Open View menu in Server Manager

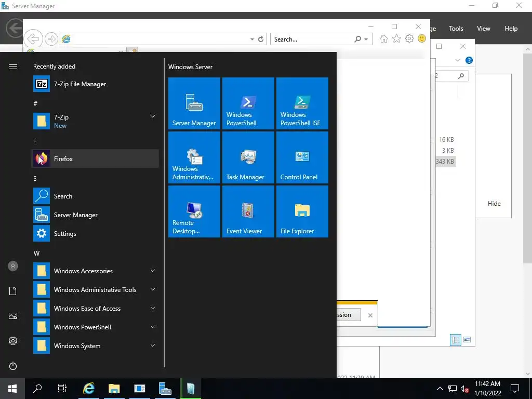click(x=484, y=29)
